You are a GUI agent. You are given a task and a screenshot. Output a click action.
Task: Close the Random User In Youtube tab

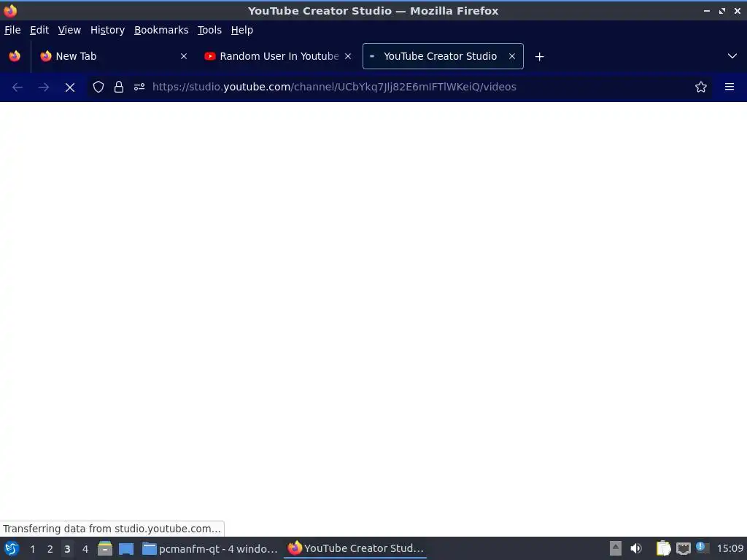pyautogui.click(x=348, y=56)
